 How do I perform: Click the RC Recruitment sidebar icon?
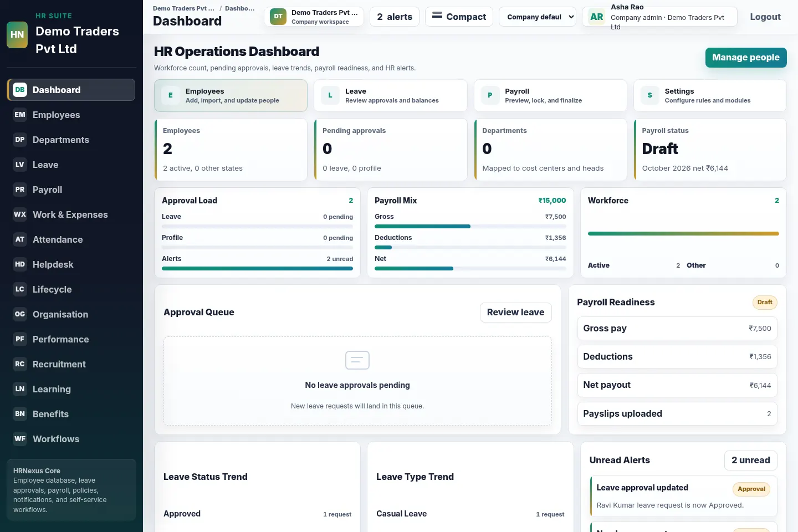click(20, 364)
